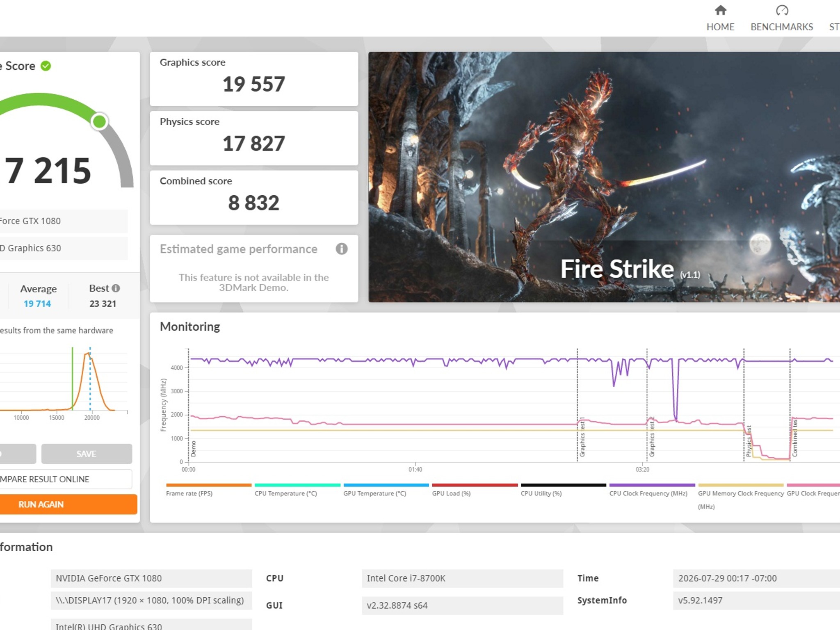Click the Average score 19 714 link

[37, 304]
